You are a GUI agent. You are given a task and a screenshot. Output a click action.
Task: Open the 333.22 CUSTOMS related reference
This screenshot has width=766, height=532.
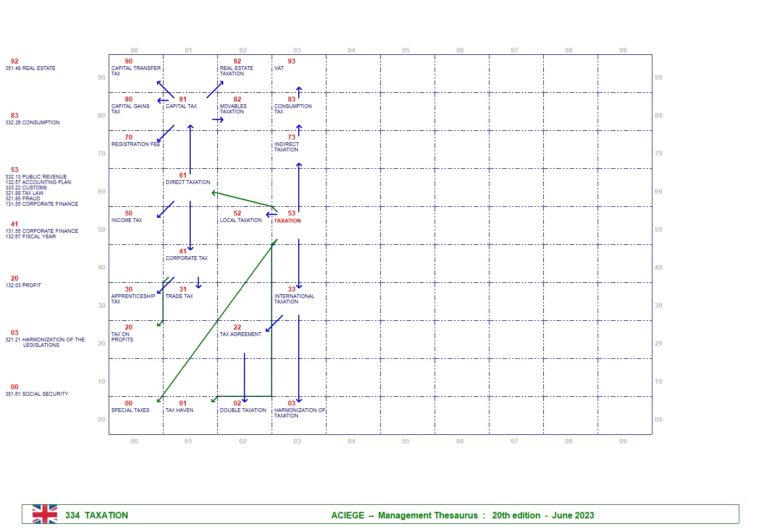pyautogui.click(x=26, y=188)
